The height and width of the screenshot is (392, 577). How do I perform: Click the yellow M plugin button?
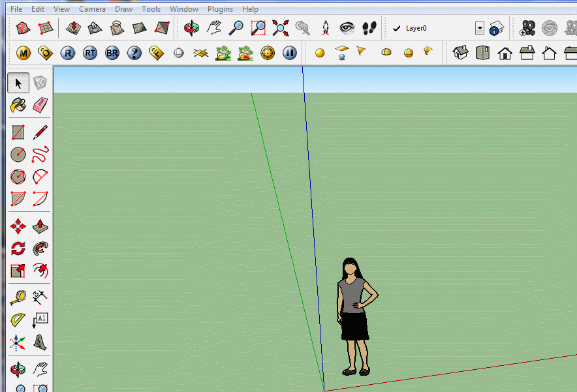coord(23,53)
